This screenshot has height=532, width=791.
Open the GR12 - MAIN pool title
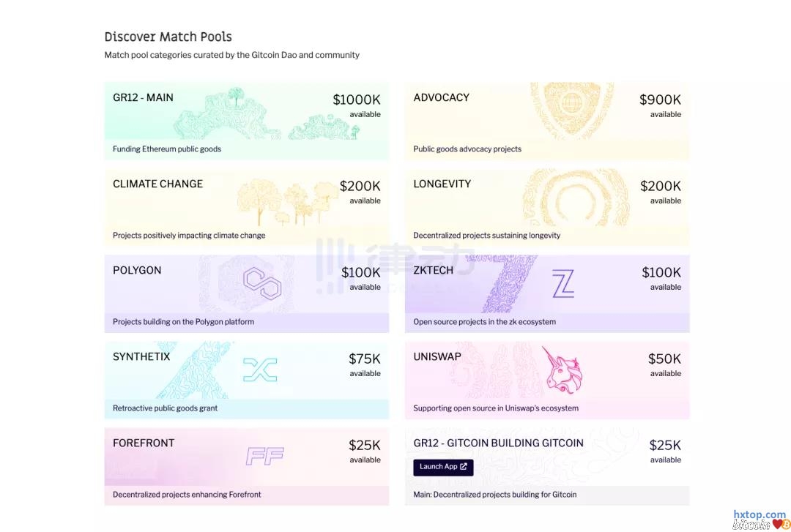click(143, 97)
